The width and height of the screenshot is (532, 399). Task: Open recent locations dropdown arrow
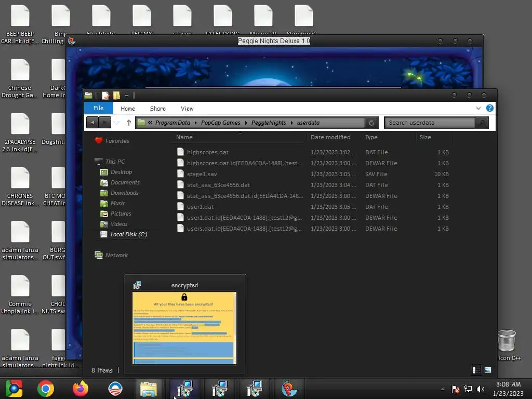point(116,123)
